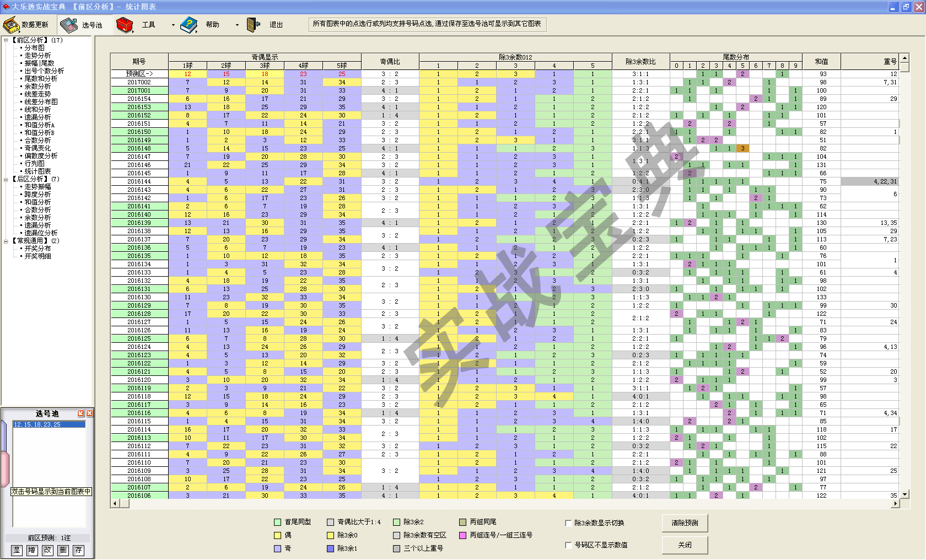The width and height of the screenshot is (926, 560).
Task: Select 线差分布图 in the tree
Action: 41,102
